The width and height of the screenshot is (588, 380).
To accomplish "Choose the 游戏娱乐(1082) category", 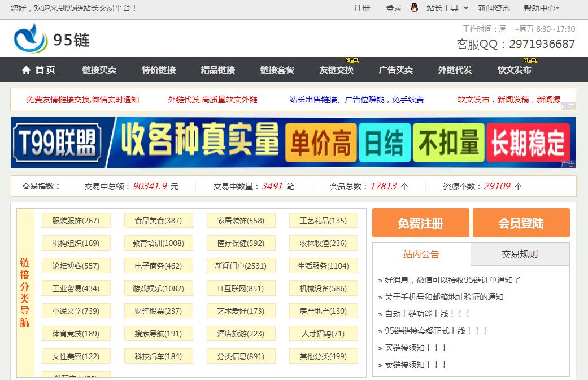I will (158, 288).
